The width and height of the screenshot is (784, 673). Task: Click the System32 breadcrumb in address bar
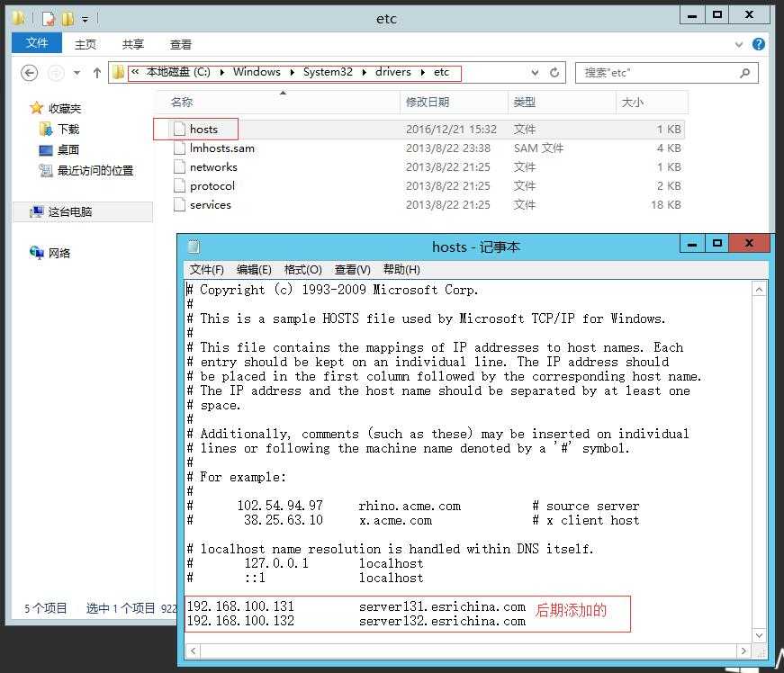(x=328, y=72)
